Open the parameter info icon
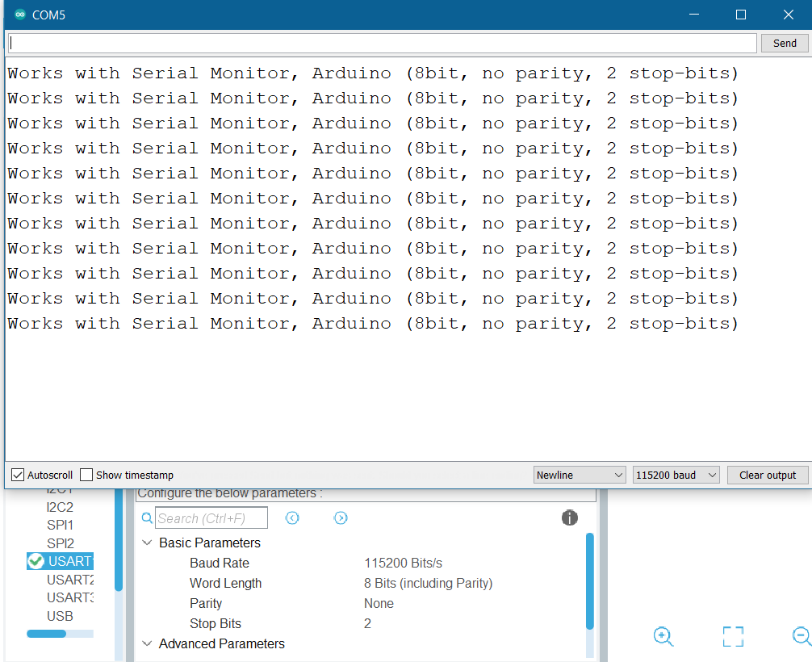The image size is (812, 662). coord(569,517)
